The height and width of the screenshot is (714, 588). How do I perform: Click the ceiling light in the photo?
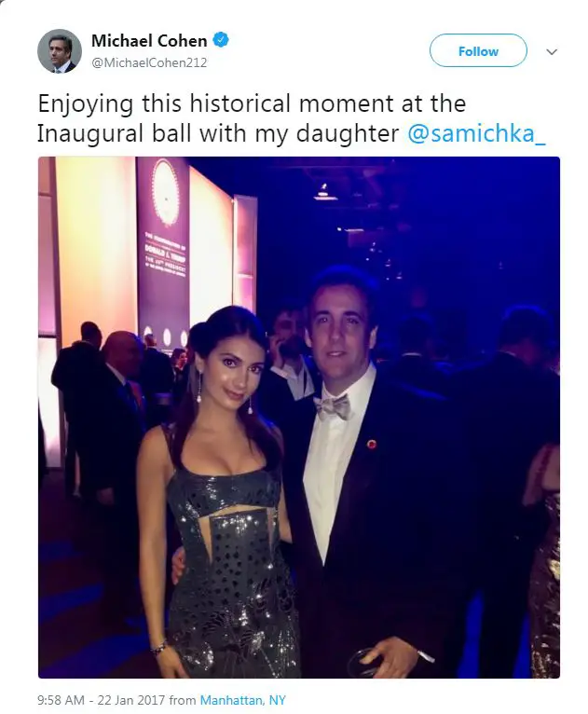click(x=324, y=193)
